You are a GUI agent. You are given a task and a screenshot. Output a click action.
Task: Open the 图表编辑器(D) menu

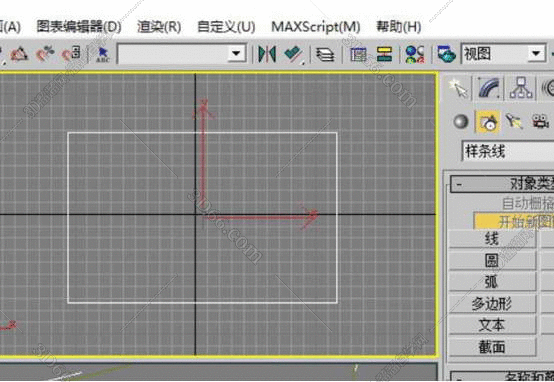(x=79, y=27)
